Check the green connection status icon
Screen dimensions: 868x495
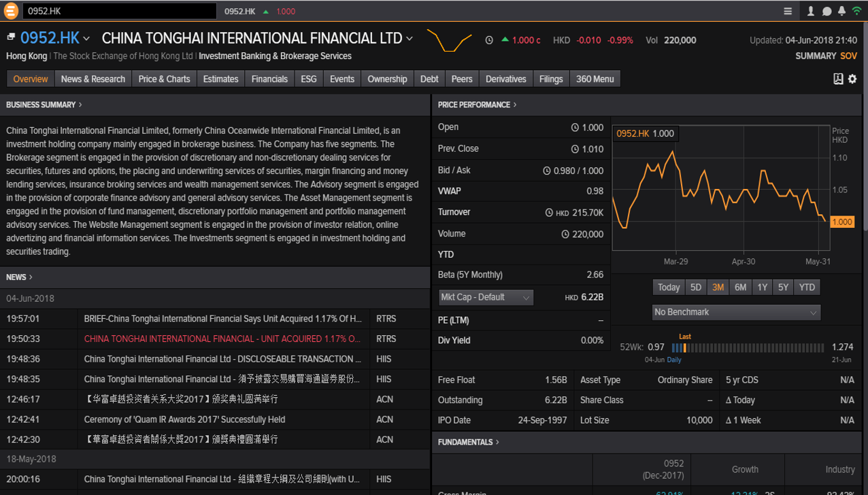857,12
